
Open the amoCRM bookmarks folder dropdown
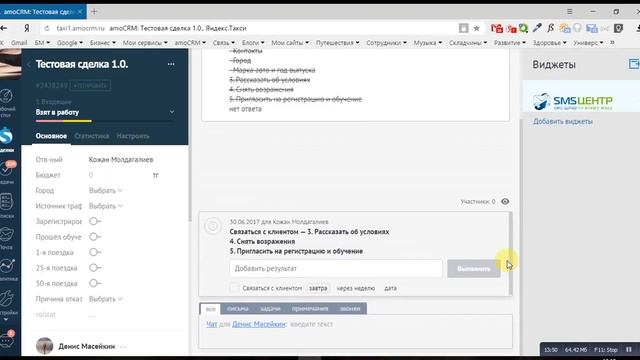(x=190, y=42)
